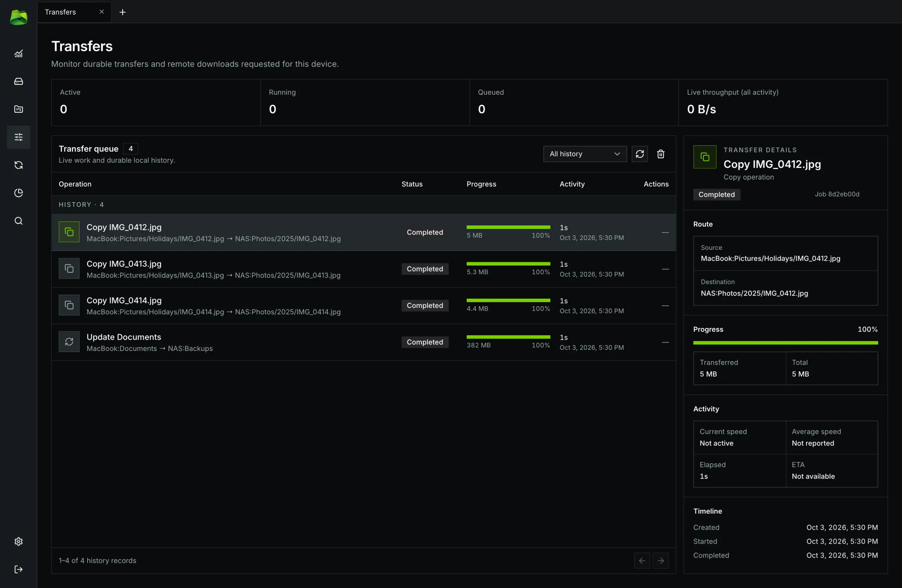Open the pie chart usage icon in sidebar
The height and width of the screenshot is (588, 902).
point(18,193)
